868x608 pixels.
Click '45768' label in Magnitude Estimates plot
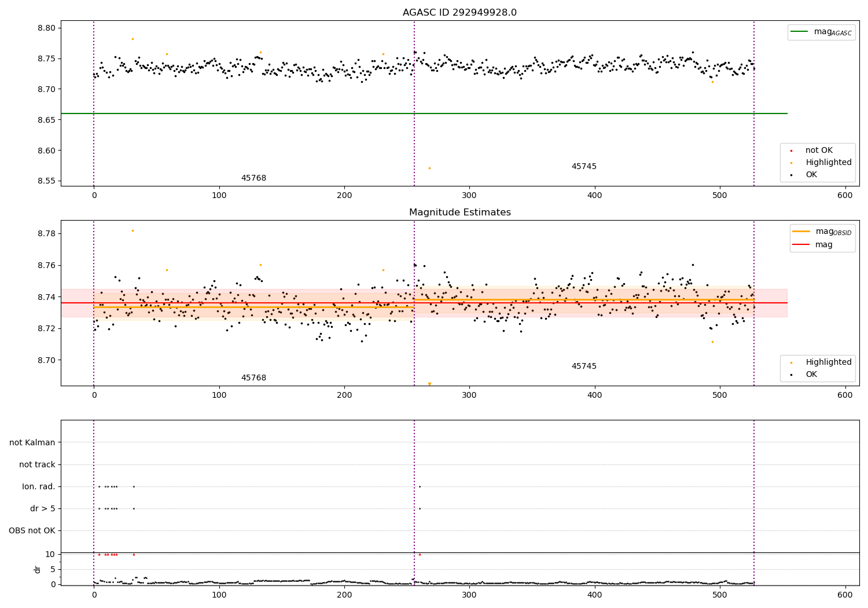click(253, 378)
